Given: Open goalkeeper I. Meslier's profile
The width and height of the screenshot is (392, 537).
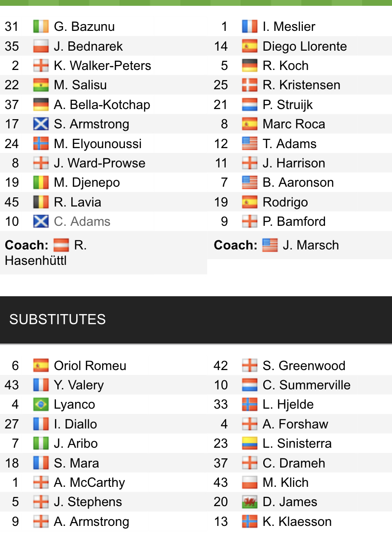Looking at the screenshot, I should pyautogui.click(x=289, y=27).
